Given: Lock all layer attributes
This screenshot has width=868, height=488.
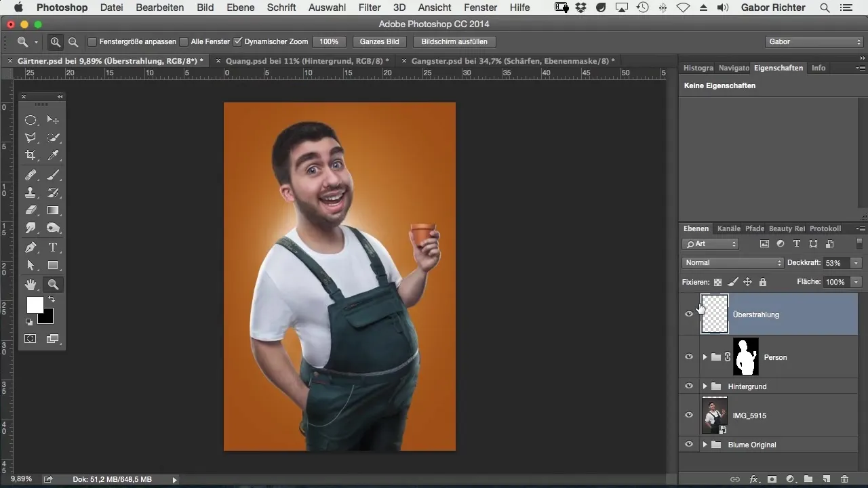Looking at the screenshot, I should [762, 282].
